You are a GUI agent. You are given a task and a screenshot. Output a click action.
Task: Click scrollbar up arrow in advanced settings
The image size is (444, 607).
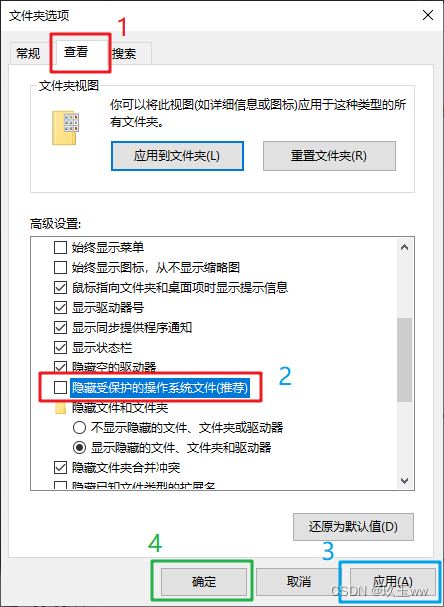(405, 247)
